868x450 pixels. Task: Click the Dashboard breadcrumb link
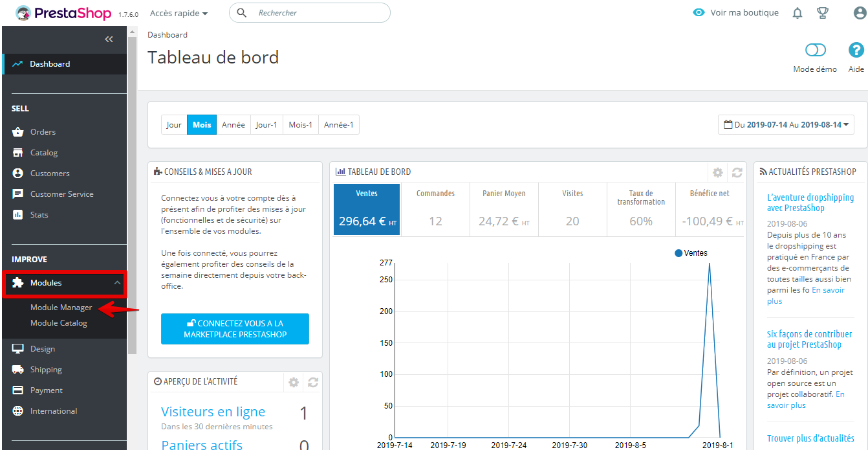(x=168, y=35)
